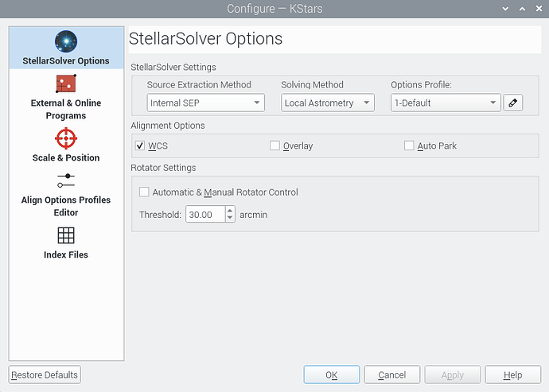Open the External & Online Programs icon

coord(66,83)
